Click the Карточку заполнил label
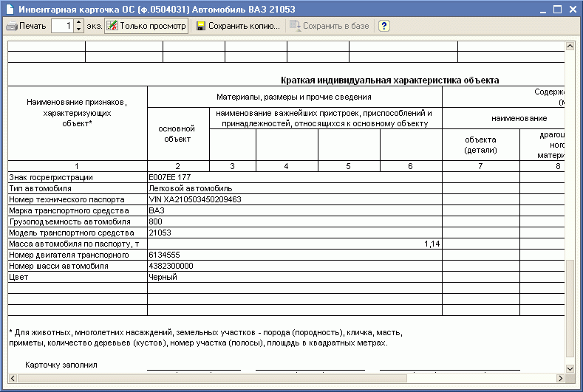This screenshot has width=583, height=392. (x=61, y=365)
